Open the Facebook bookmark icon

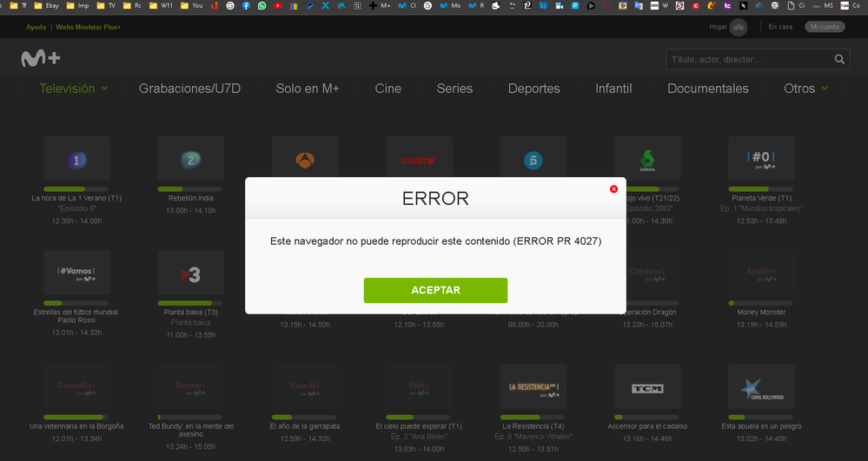246,5
